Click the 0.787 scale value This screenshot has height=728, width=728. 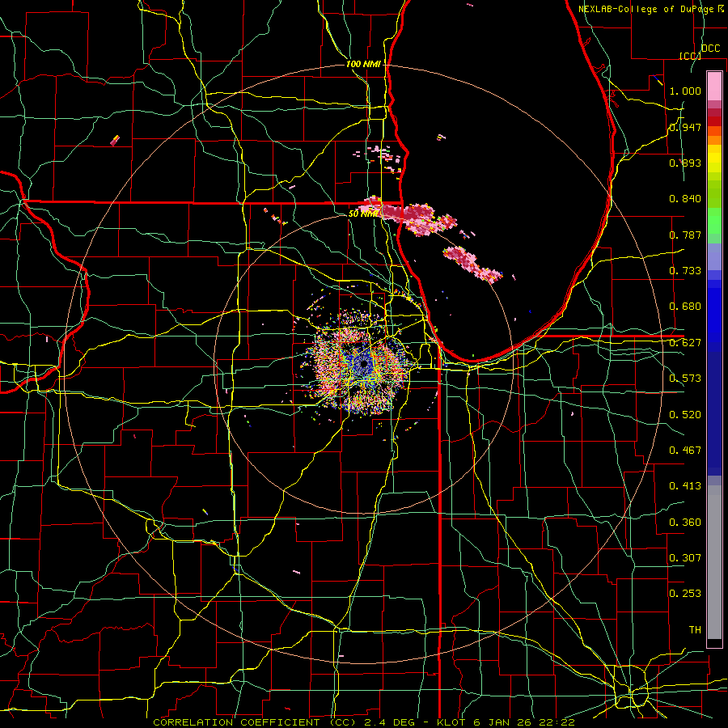pos(685,235)
